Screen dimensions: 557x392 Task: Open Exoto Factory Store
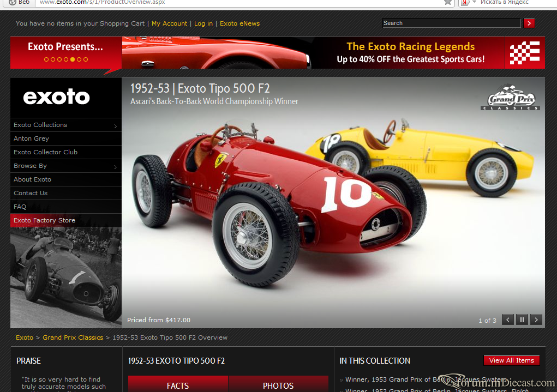click(x=65, y=220)
